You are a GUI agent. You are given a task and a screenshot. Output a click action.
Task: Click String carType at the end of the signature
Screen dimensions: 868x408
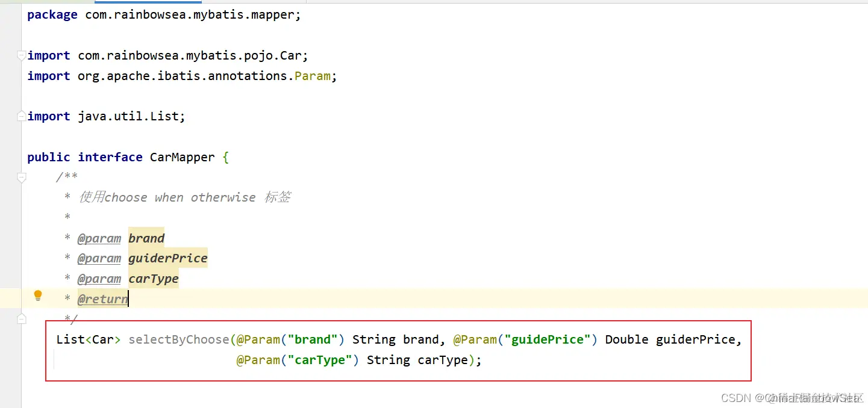click(417, 360)
